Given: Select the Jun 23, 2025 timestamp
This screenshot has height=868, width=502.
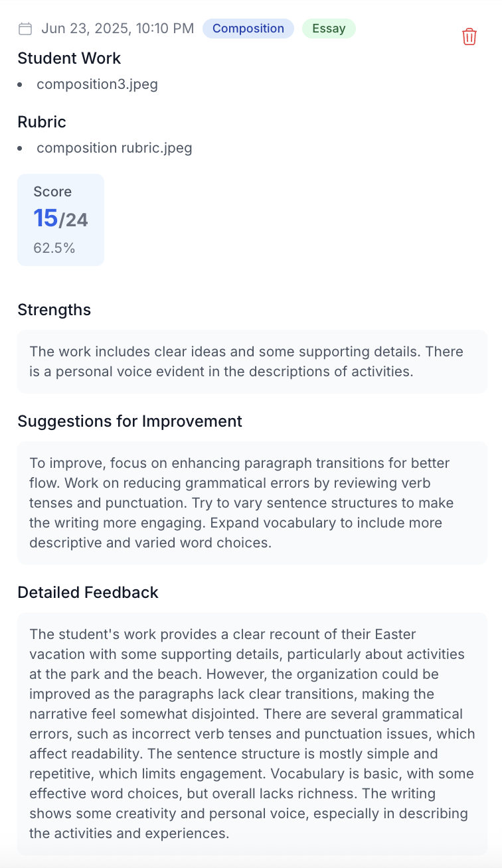Looking at the screenshot, I should tap(116, 29).
